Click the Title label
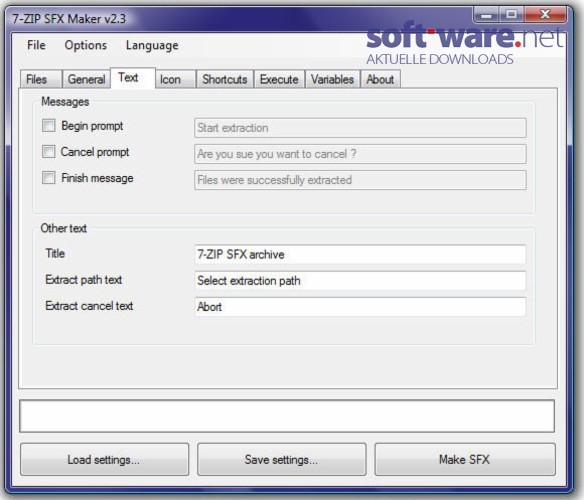The image size is (584, 500). click(55, 253)
